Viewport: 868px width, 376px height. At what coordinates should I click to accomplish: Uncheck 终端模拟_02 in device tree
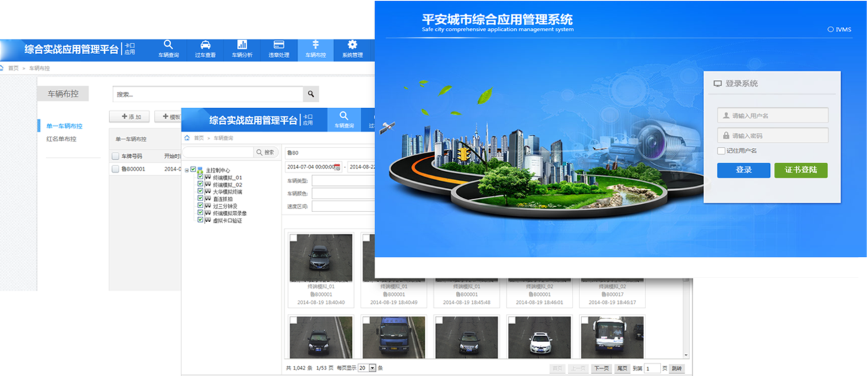click(201, 185)
